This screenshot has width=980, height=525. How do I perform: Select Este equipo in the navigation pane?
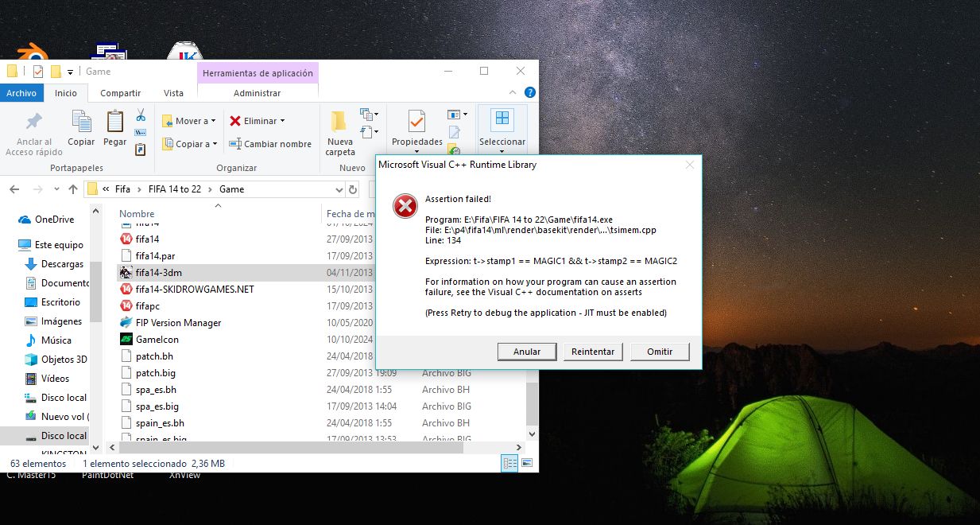tap(50, 245)
